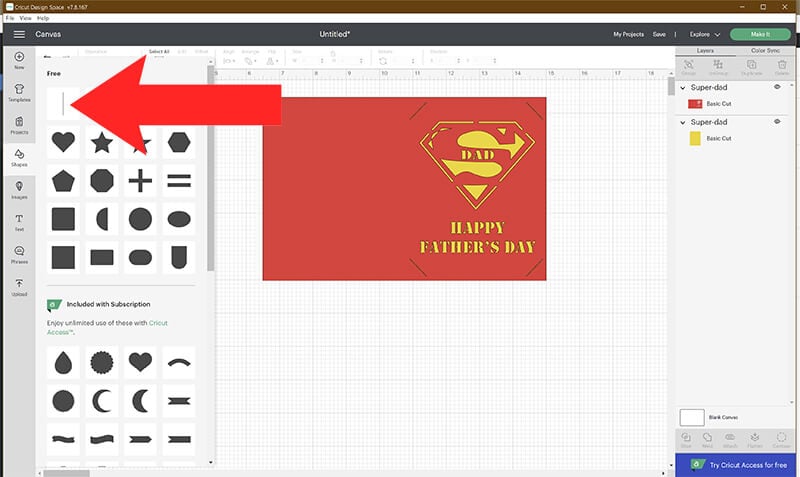Click the Contour tool icon
Image resolution: width=800 pixels, height=477 pixels.
[781, 440]
